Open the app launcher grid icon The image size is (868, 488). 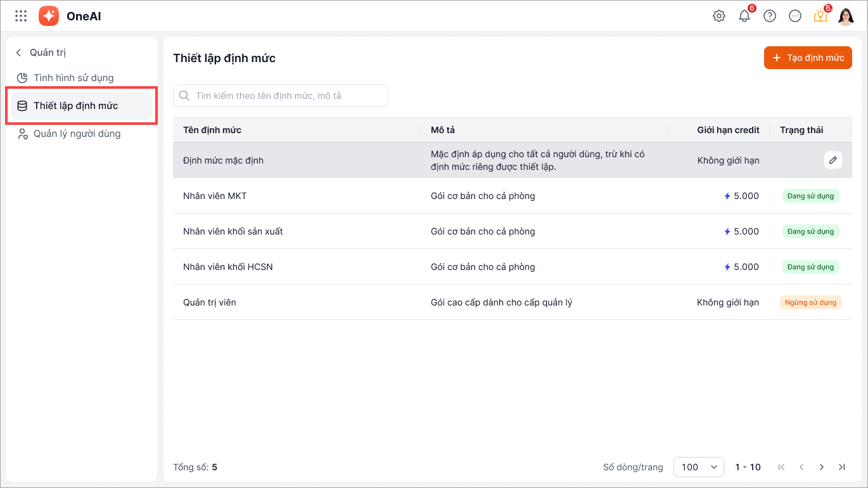click(21, 16)
